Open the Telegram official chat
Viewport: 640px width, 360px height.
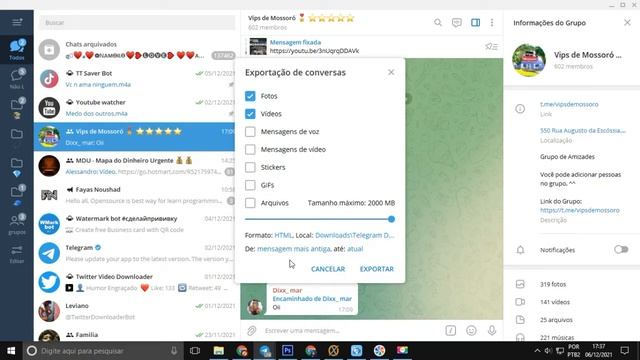(135, 253)
